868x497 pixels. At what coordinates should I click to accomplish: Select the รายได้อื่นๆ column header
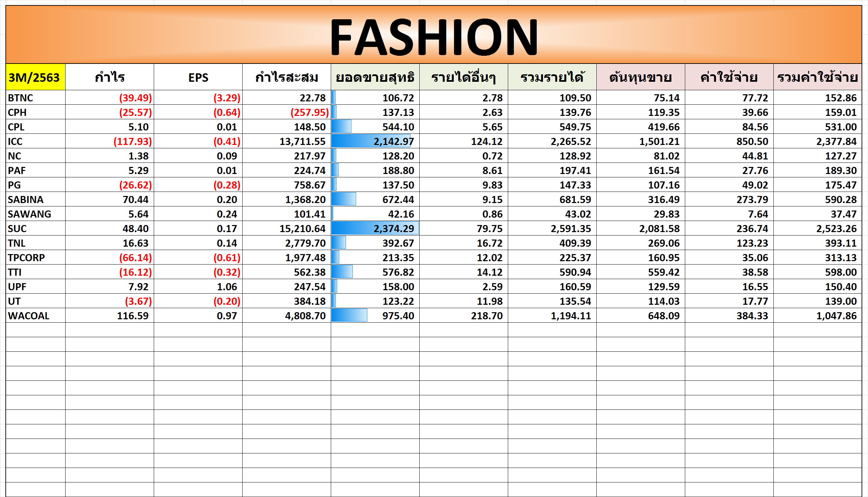(x=463, y=77)
